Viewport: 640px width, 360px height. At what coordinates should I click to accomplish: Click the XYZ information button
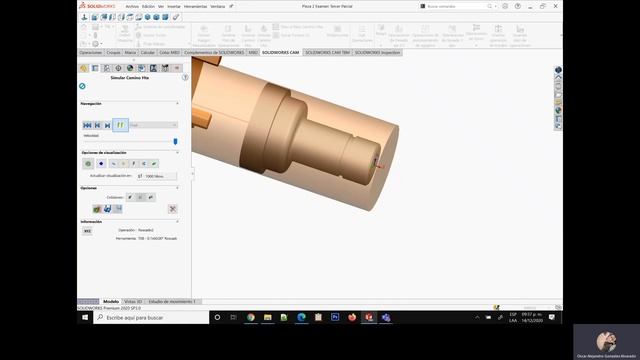pos(87,231)
